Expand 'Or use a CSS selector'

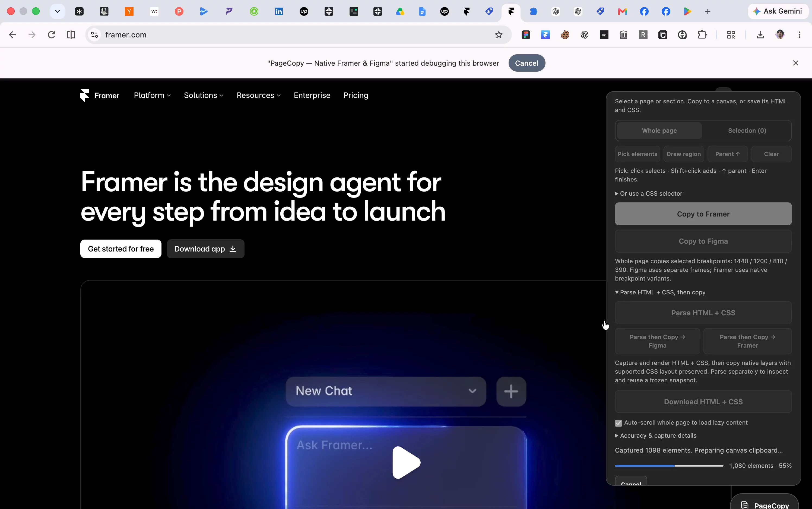point(648,193)
